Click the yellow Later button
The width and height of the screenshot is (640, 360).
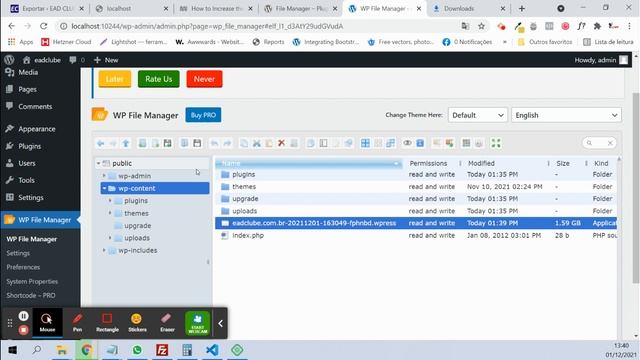[115, 79]
